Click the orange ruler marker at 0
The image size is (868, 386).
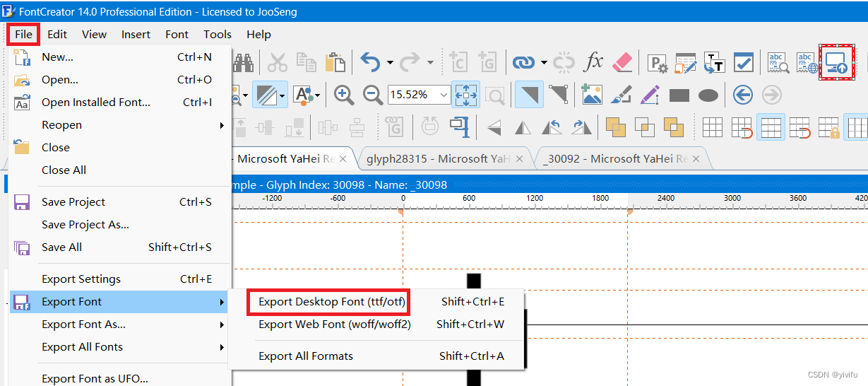coord(402,211)
